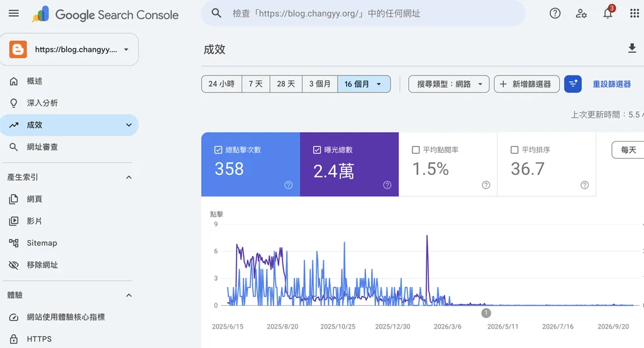The height and width of the screenshot is (348, 644).
Task: Click the URL inspection search field
Action: click(x=363, y=14)
